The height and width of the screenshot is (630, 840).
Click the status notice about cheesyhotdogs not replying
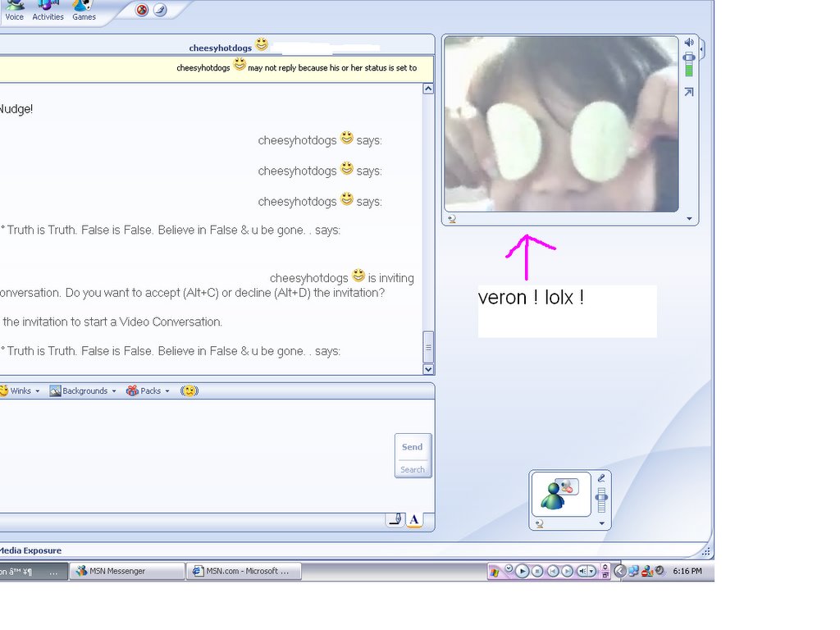tap(296, 68)
